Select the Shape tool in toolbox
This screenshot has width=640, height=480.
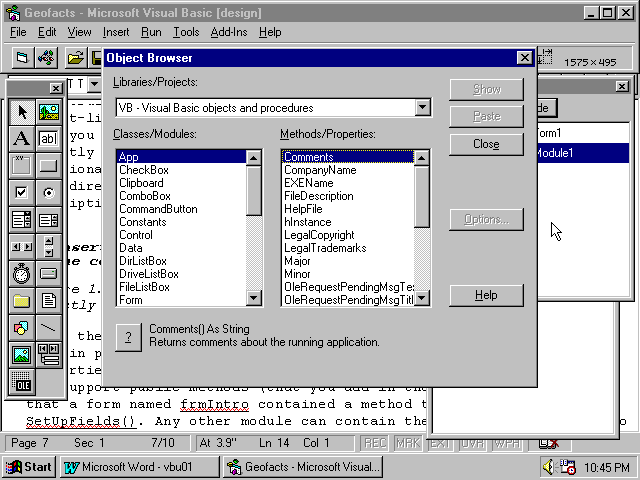pyautogui.click(x=22, y=327)
